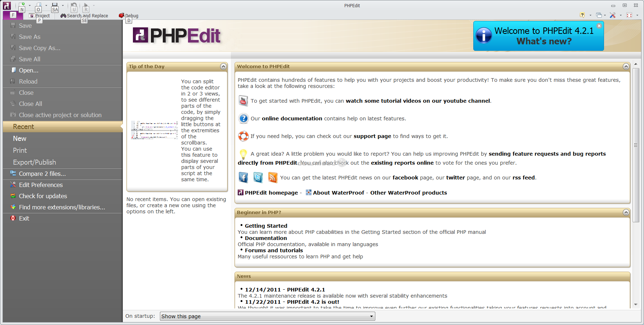Click Check for updates
This screenshot has width=644, height=325.
click(63, 196)
